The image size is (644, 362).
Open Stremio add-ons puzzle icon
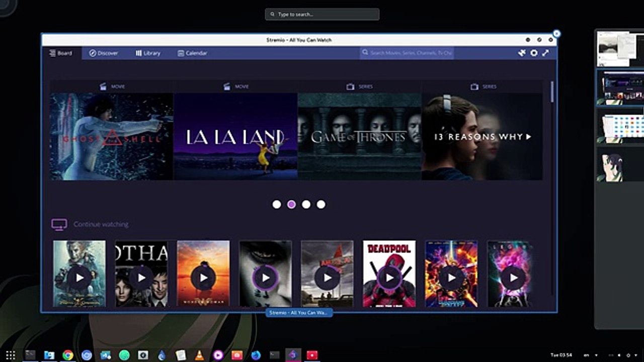tap(522, 53)
